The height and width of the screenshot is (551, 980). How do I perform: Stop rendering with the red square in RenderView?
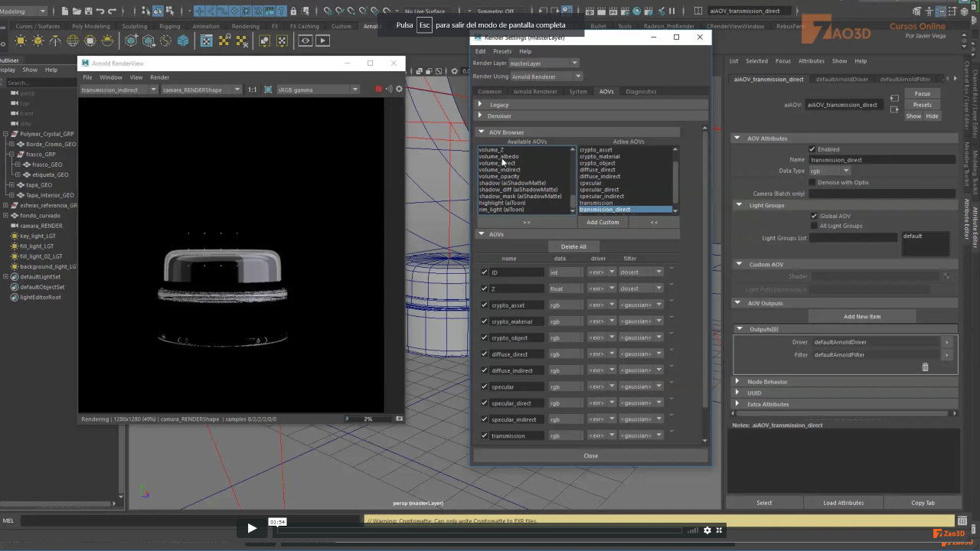[x=378, y=89]
